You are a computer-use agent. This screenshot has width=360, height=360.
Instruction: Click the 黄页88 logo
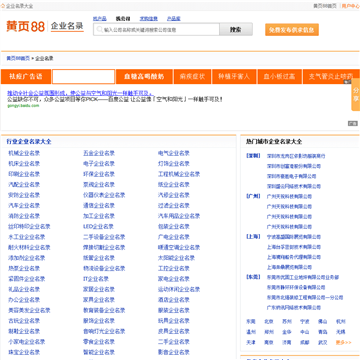tap(25, 26)
